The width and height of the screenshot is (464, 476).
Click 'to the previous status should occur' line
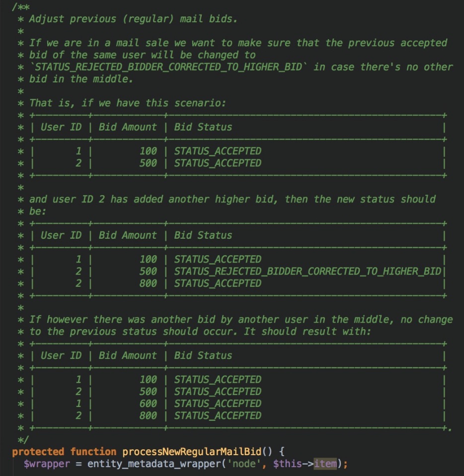coord(200,332)
